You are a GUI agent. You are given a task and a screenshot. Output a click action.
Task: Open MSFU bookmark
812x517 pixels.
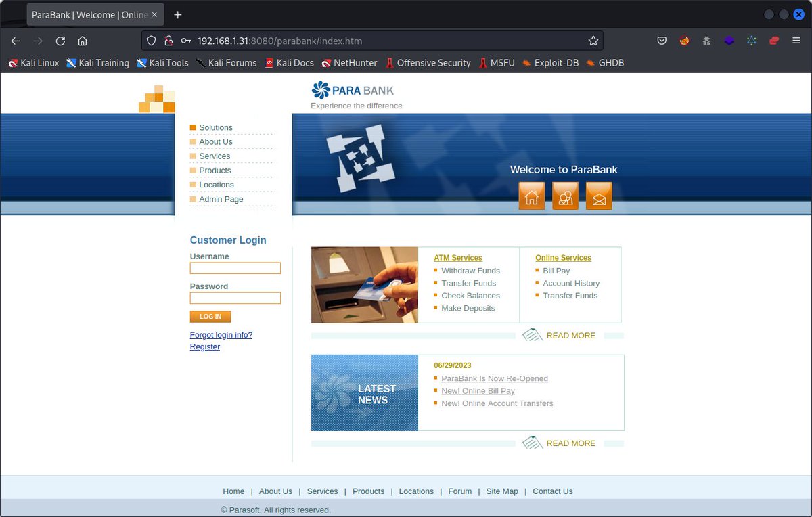tap(496, 63)
